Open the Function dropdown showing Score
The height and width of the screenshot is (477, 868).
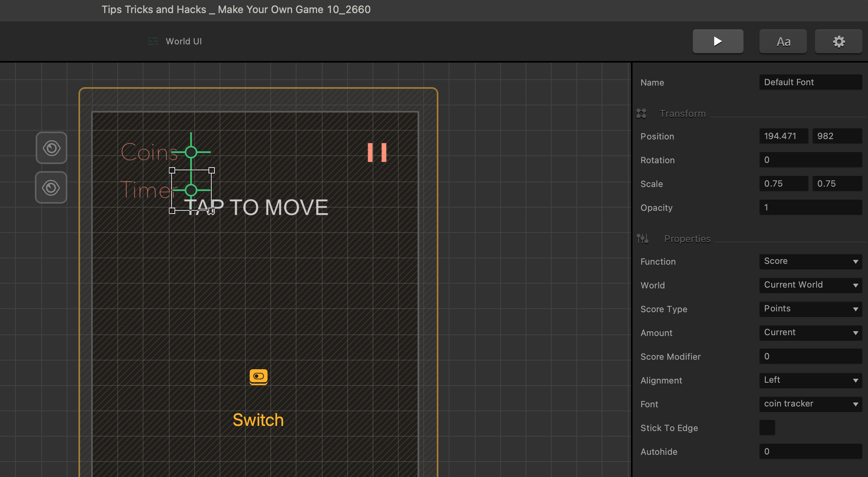coord(810,261)
